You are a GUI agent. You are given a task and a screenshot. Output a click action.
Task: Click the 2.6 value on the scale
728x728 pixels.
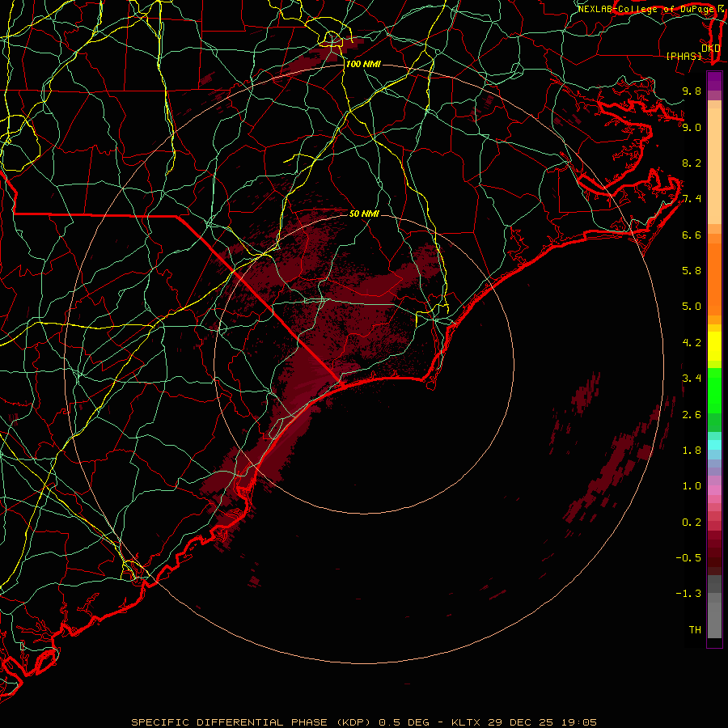pyautogui.click(x=692, y=415)
